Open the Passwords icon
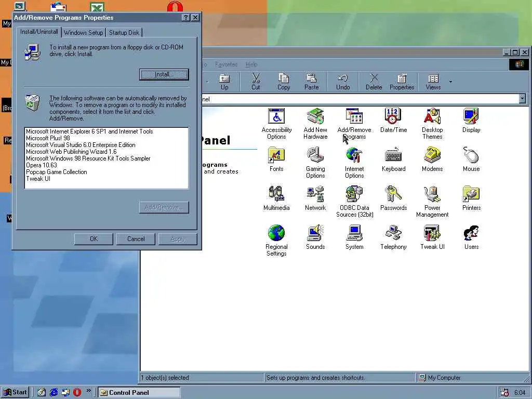 pos(393,198)
